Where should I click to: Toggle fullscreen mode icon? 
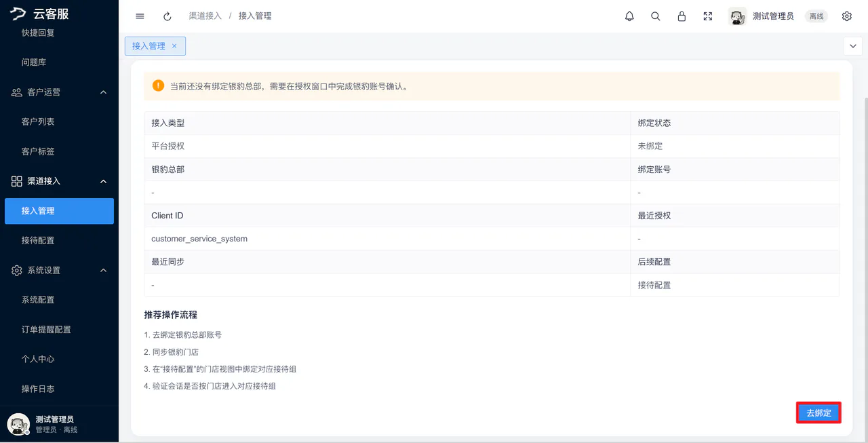pos(708,16)
